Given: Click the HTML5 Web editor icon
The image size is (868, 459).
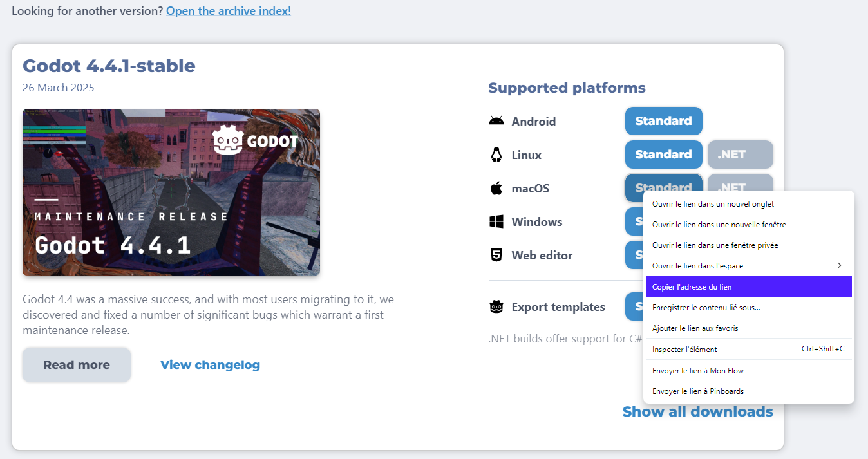Looking at the screenshot, I should (x=496, y=255).
